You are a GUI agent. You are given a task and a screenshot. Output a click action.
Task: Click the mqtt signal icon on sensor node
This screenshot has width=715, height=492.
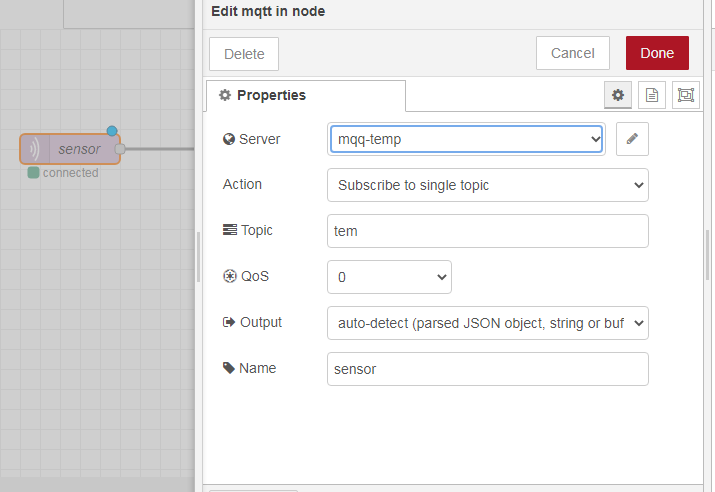tap(35, 149)
